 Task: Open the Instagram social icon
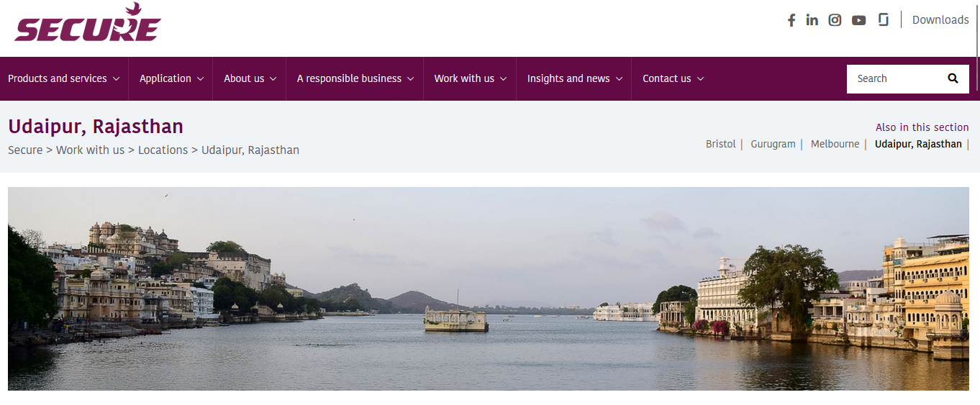835,20
